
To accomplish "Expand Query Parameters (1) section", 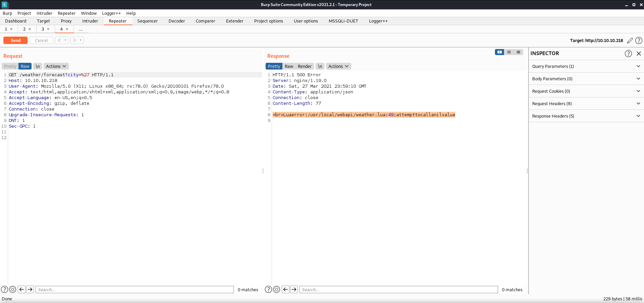I will 586,66.
